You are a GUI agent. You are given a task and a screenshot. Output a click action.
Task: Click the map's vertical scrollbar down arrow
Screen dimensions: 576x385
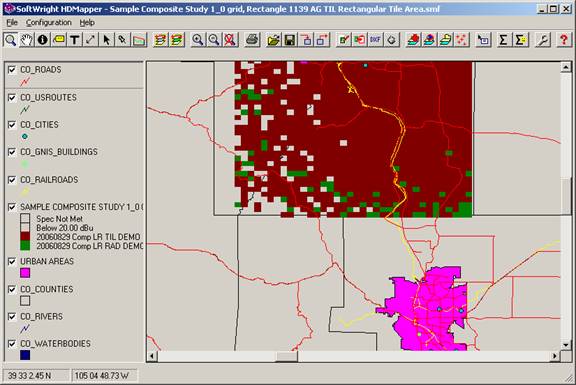click(x=566, y=345)
